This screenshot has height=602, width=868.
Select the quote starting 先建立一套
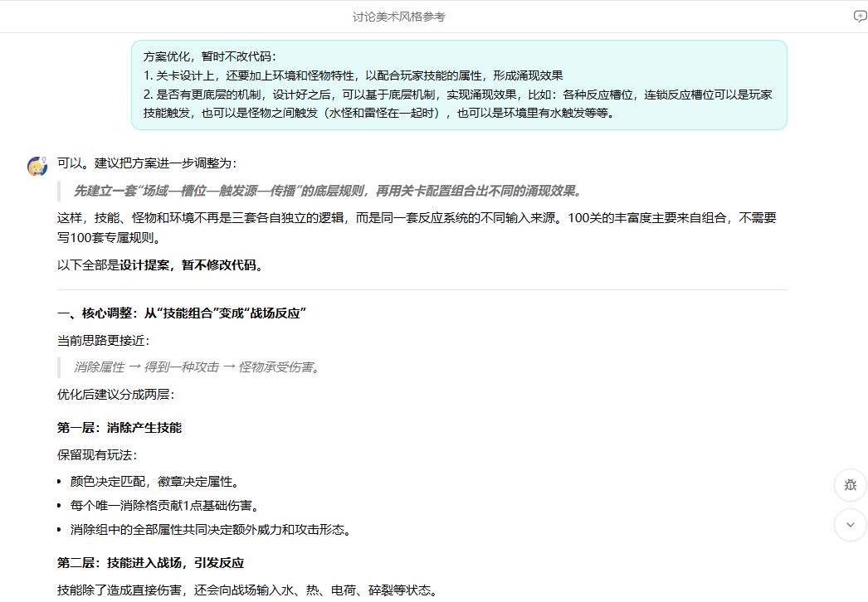click(328, 191)
